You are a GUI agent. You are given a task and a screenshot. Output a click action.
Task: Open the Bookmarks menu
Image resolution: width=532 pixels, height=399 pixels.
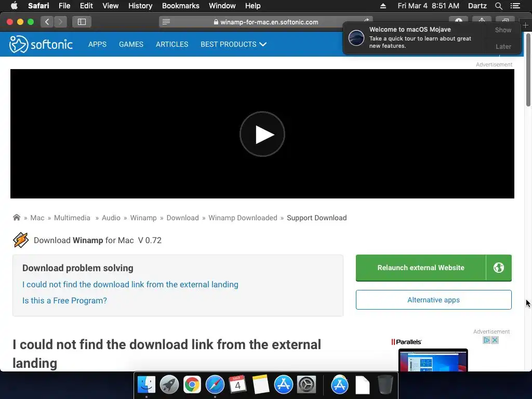(x=180, y=6)
